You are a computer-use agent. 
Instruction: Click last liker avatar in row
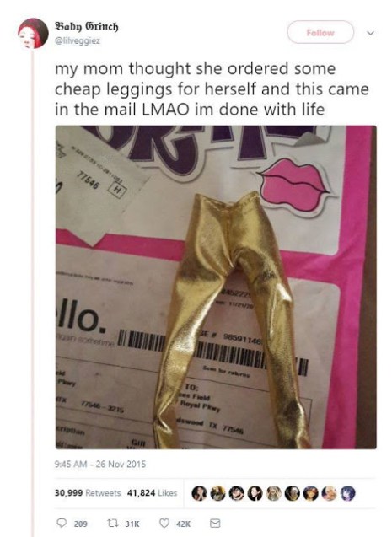click(348, 493)
